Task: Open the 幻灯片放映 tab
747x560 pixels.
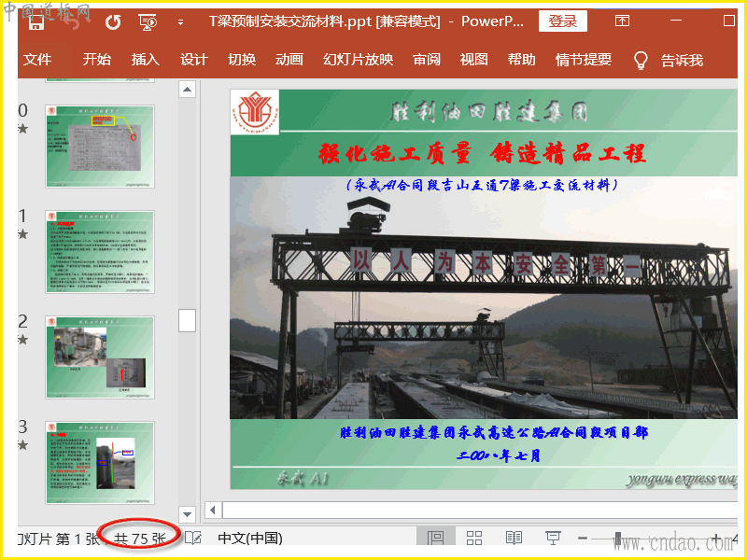Action: coord(359,60)
